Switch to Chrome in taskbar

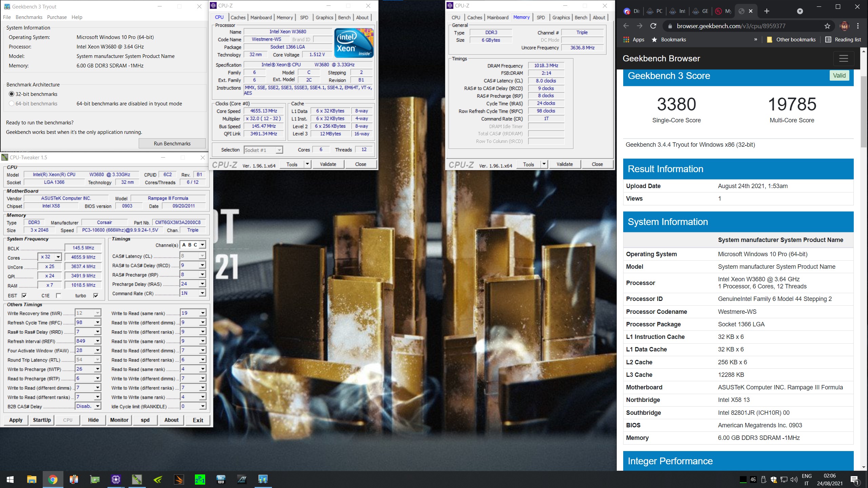(53, 480)
